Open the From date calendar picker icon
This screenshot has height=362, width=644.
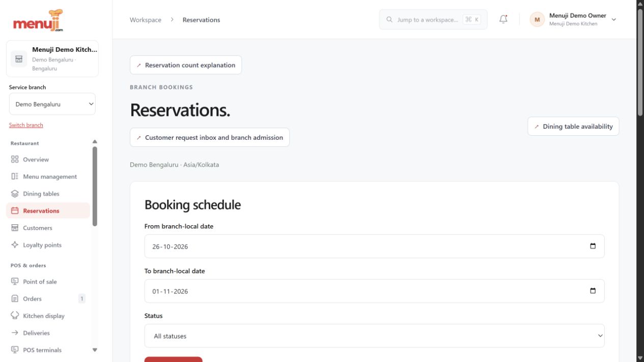[593, 247]
